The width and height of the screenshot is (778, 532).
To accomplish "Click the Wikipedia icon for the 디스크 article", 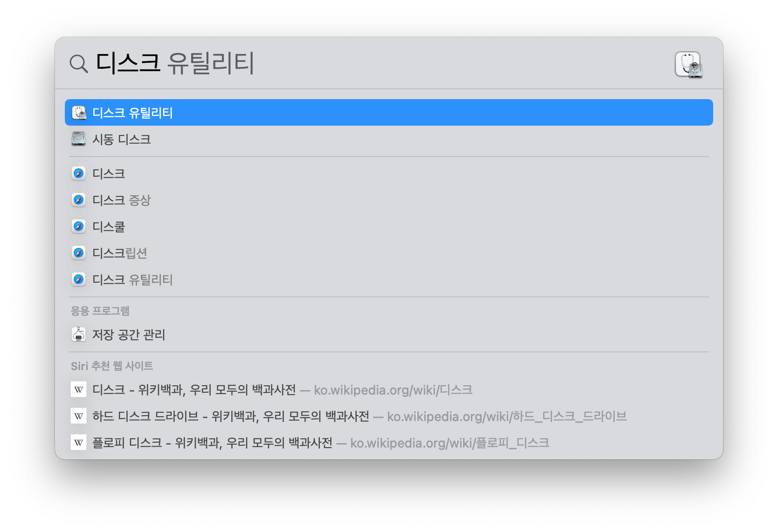I will pos(79,390).
